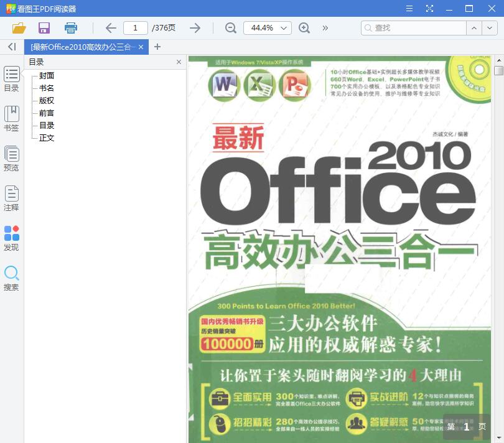504x443 pixels.
Task: Click the 看图王PDF阅读器 app logo
Action: pos(11,8)
